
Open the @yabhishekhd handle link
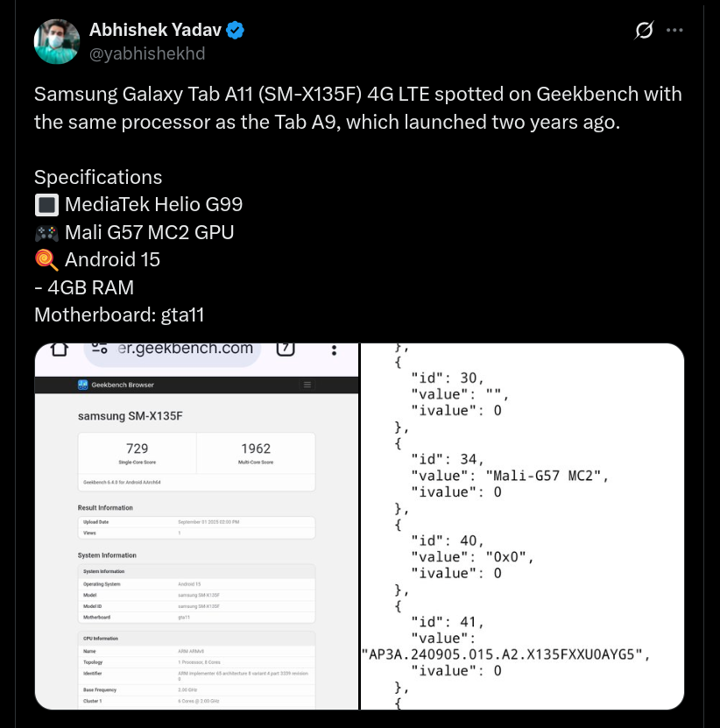click(147, 53)
